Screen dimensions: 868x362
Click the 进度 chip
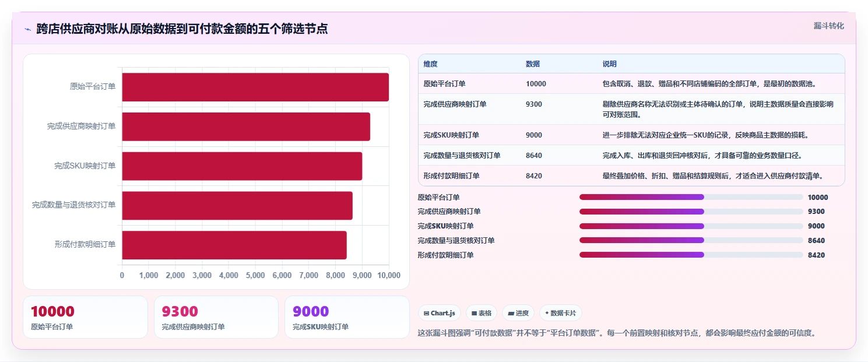click(x=518, y=313)
